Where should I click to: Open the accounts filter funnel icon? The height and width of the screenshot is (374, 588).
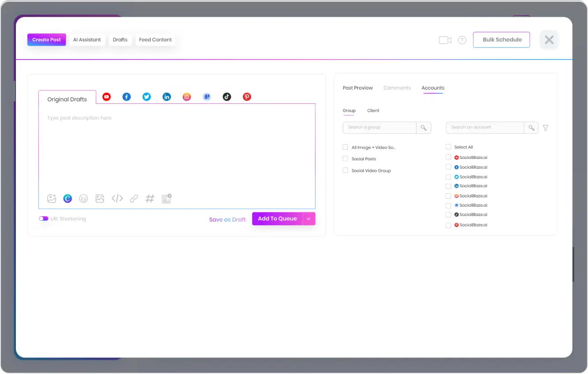[x=546, y=128]
